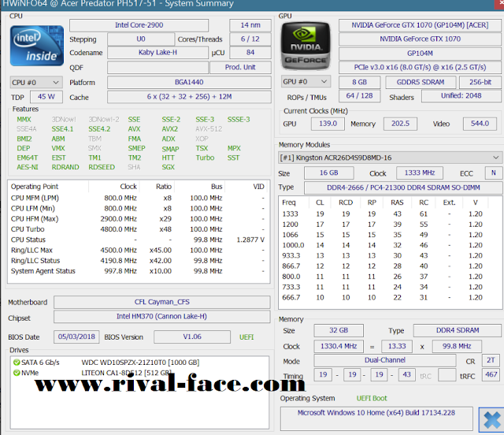Click the Turbo feature label
The image size is (504, 435).
point(205,158)
